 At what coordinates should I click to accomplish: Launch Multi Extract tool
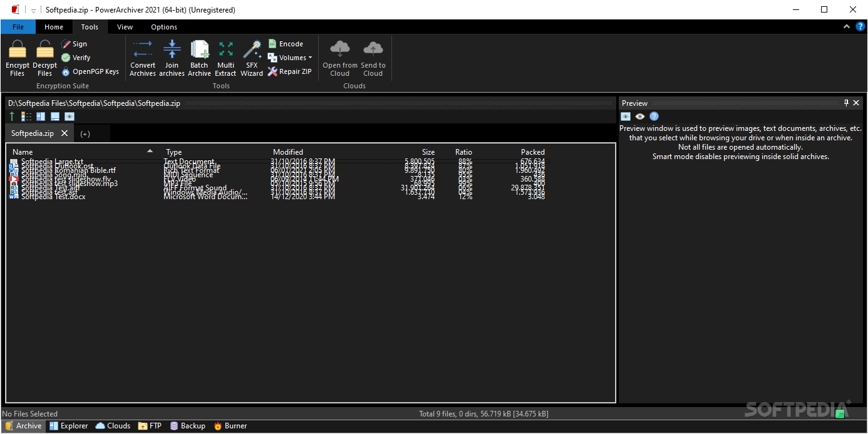coord(225,58)
